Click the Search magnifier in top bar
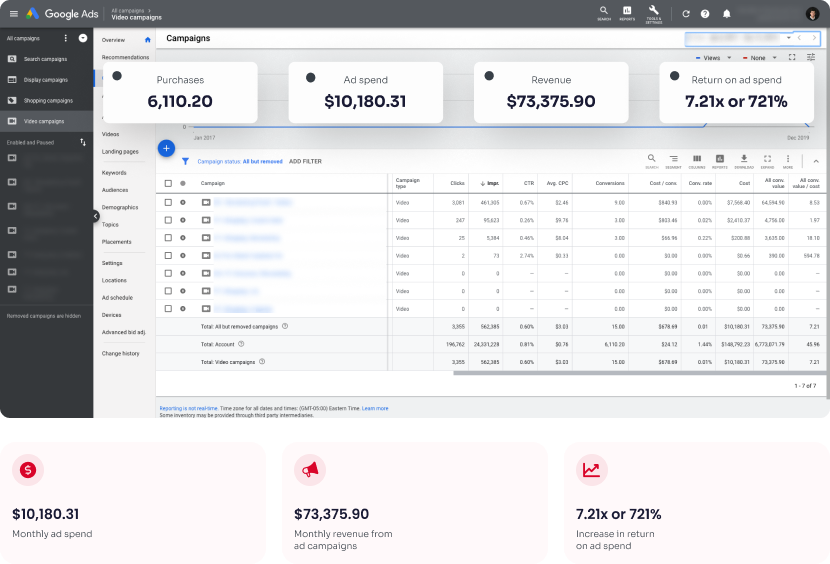The width and height of the screenshot is (830, 564). pyautogui.click(x=603, y=12)
